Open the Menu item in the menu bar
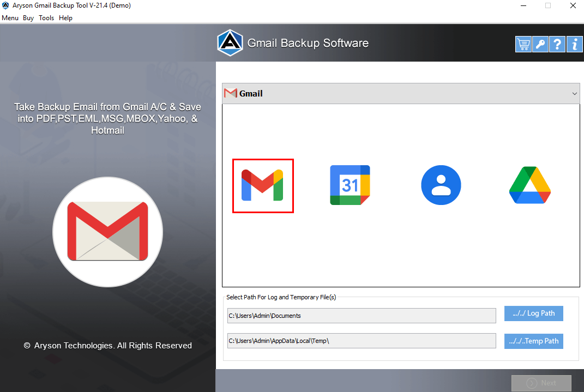Viewport: 584px width, 392px height. pos(10,17)
